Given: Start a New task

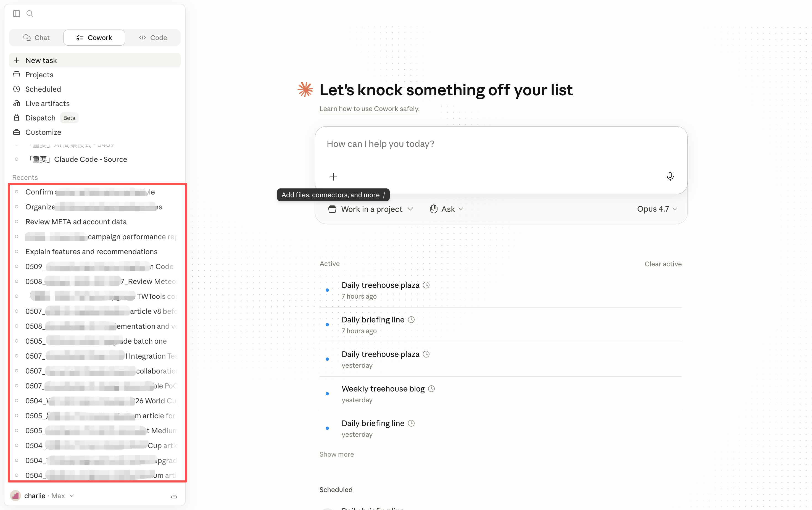Looking at the screenshot, I should [x=95, y=61].
